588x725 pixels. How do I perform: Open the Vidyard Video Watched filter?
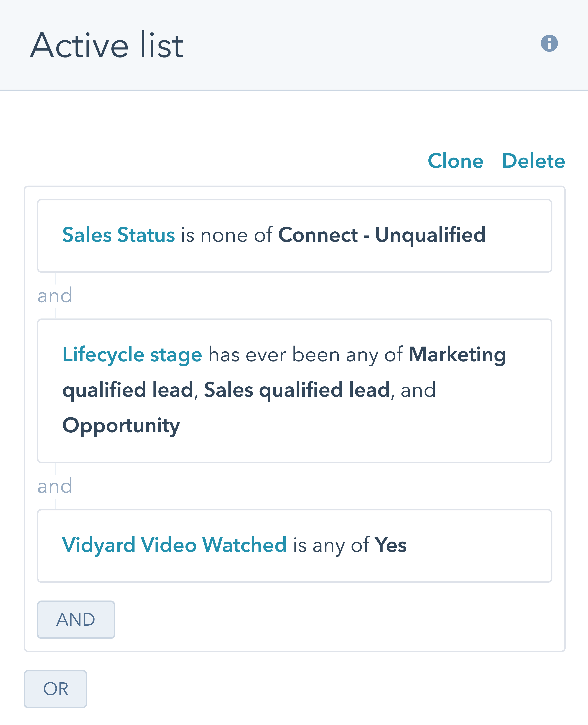(174, 545)
